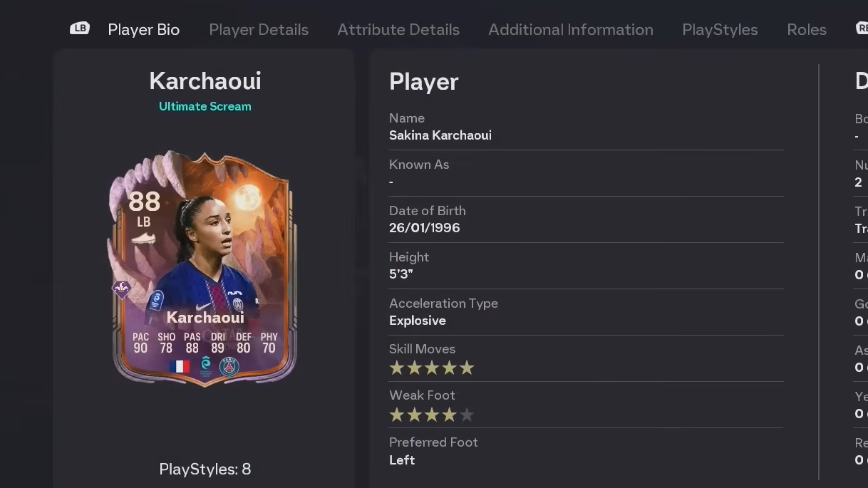Click the Karchaoui player card image
868x488 pixels.
(205, 269)
